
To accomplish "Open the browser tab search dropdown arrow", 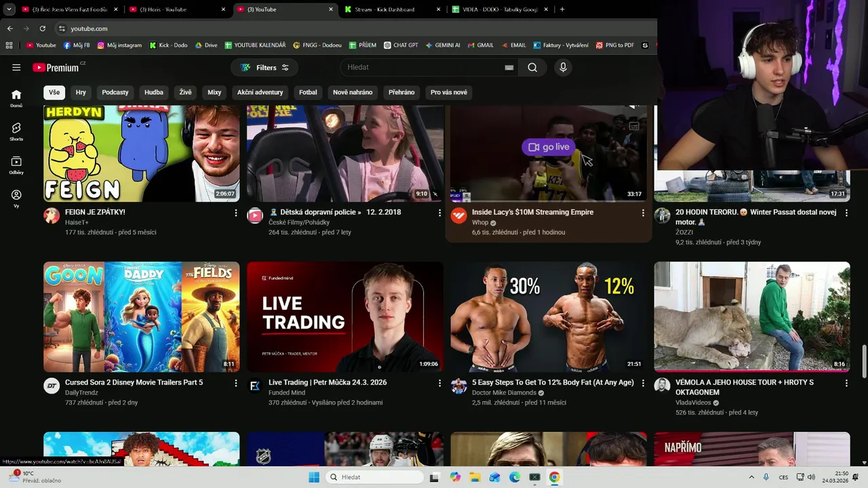I will point(9,9).
